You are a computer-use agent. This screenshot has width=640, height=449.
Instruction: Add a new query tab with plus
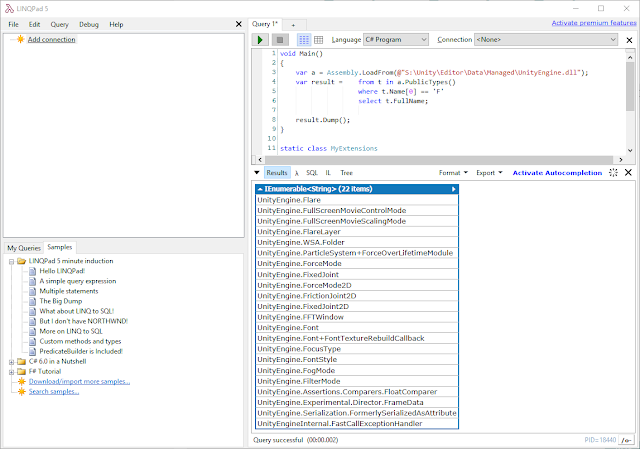coord(293,25)
